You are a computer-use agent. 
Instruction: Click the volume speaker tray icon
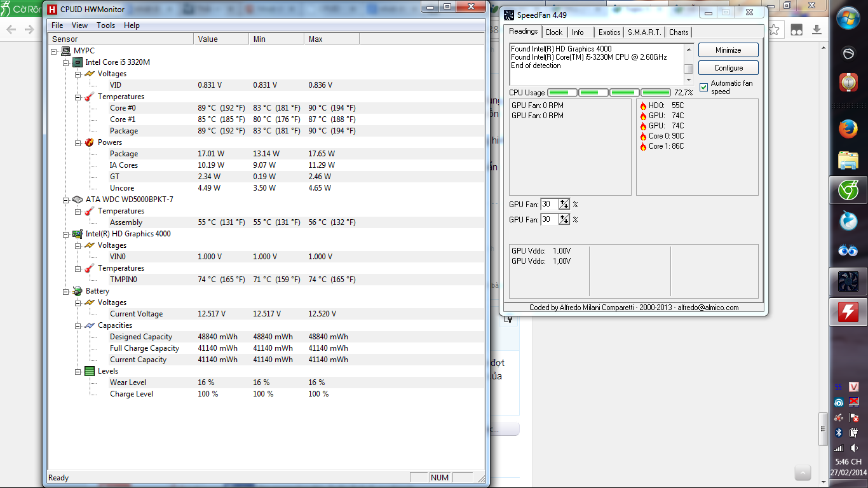(x=854, y=448)
